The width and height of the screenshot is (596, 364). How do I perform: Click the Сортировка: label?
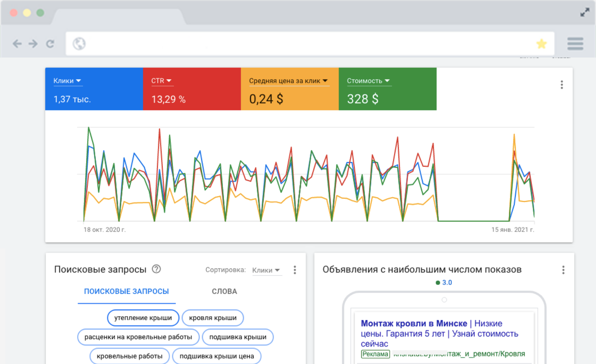click(226, 270)
